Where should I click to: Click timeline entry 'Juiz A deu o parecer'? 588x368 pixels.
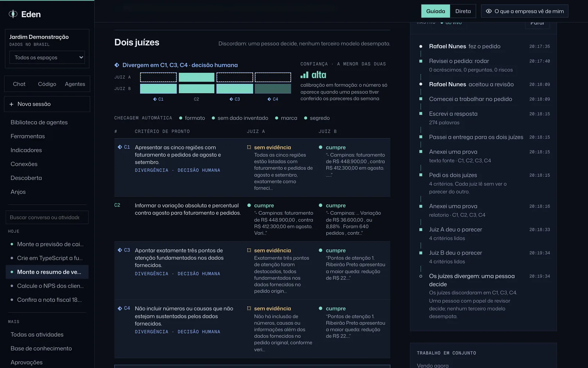click(x=455, y=230)
